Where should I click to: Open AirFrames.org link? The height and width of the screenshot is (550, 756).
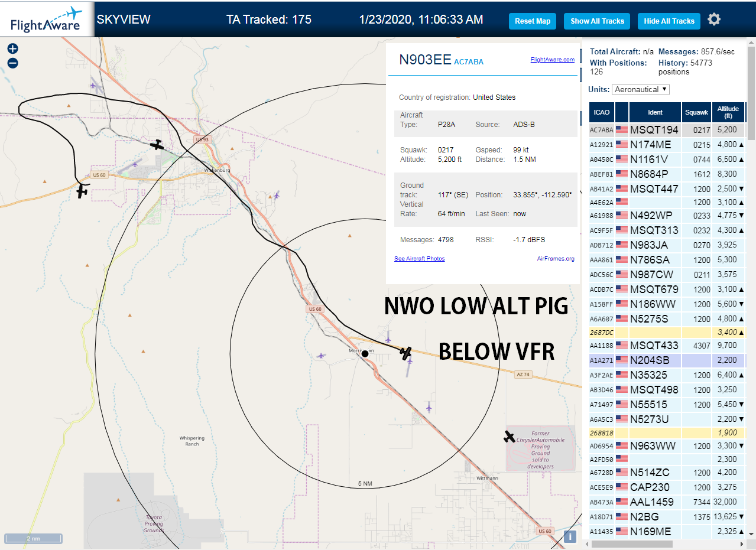tap(556, 259)
